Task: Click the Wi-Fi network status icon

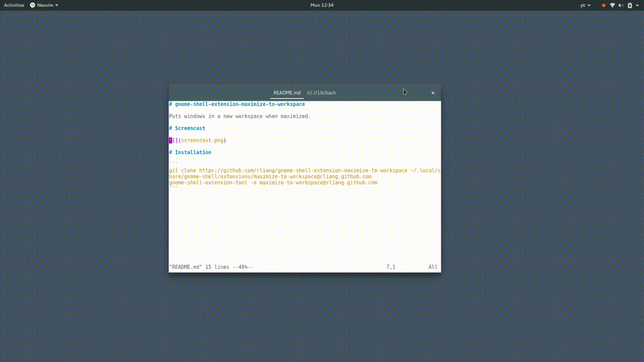Action: pyautogui.click(x=613, y=5)
